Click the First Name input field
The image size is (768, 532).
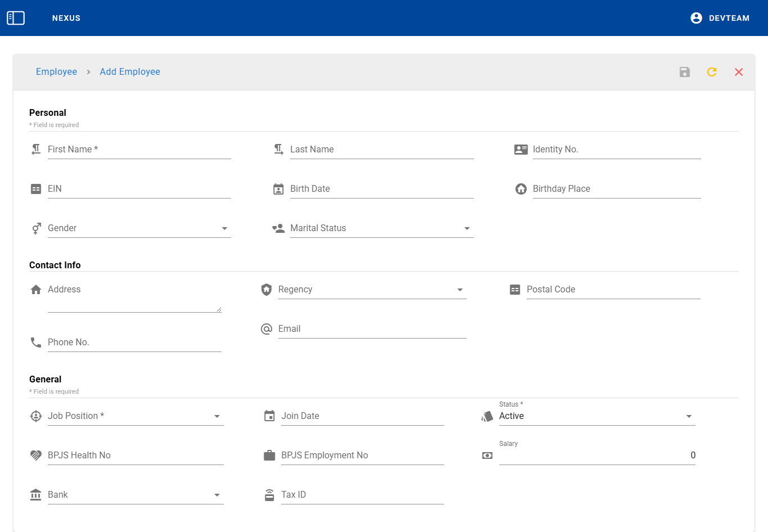pyautogui.click(x=139, y=150)
